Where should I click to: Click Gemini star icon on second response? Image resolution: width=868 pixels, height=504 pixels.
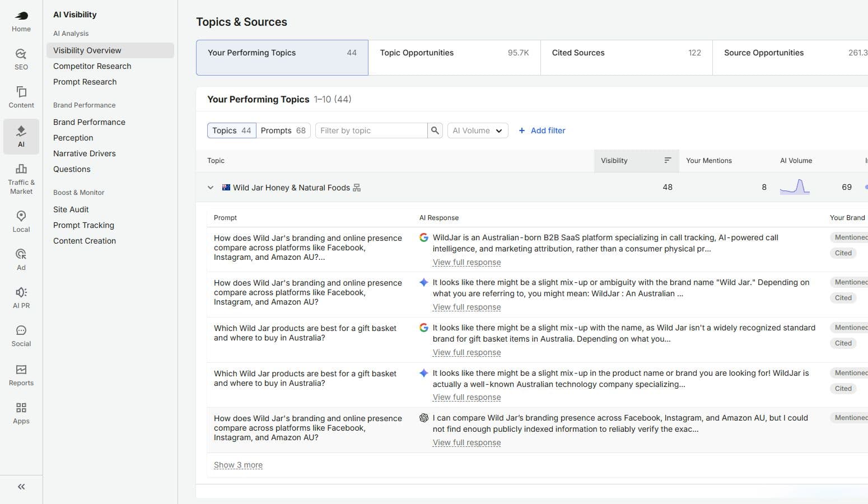coord(424,282)
